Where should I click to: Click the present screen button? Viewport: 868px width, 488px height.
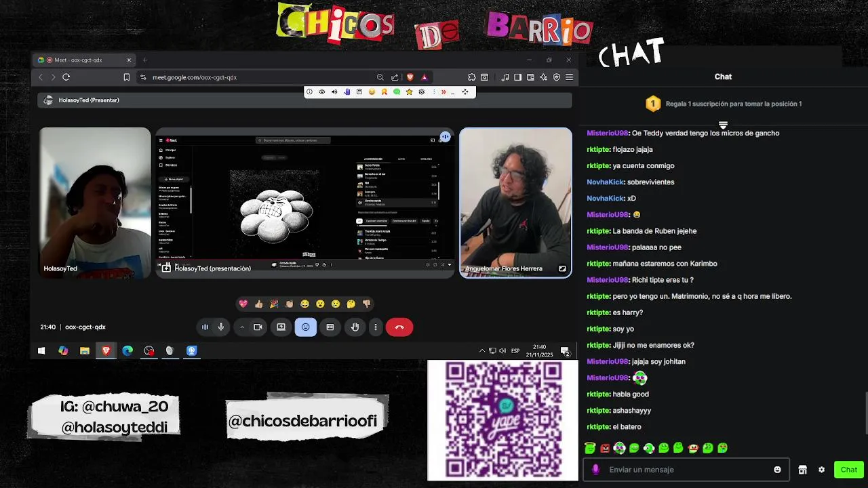[281, 327]
